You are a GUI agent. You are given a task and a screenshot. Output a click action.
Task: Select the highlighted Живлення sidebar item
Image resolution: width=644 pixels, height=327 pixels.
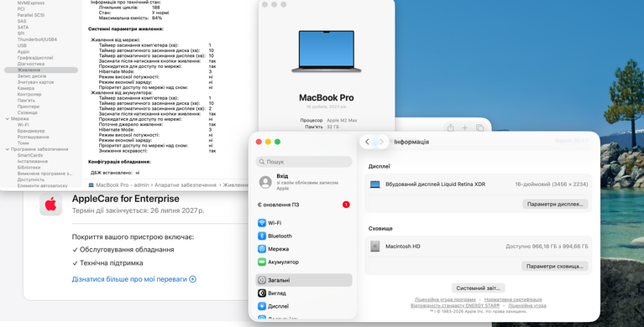click(41, 70)
